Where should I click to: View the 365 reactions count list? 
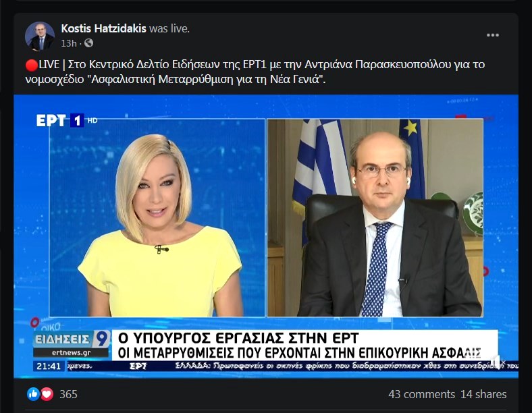(68, 394)
